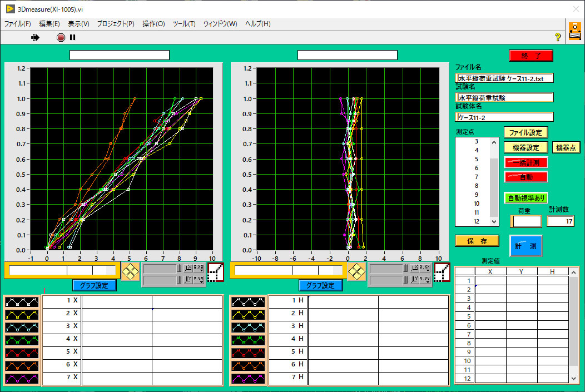Click plot legend icon for 1 X

(x=22, y=301)
